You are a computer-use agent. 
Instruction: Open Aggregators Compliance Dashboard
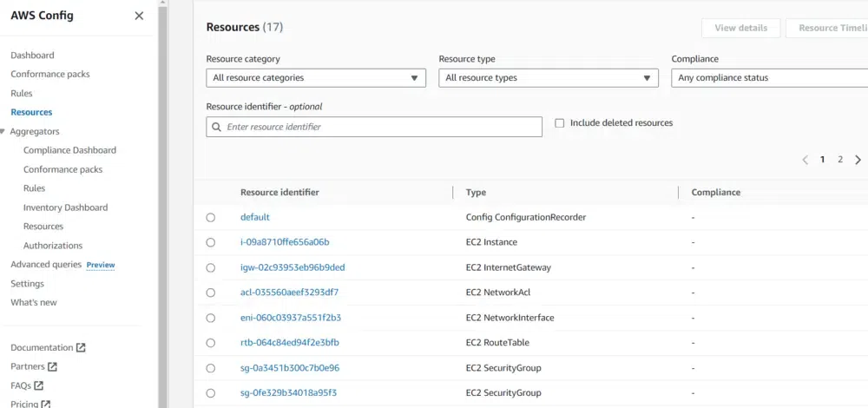tap(69, 150)
